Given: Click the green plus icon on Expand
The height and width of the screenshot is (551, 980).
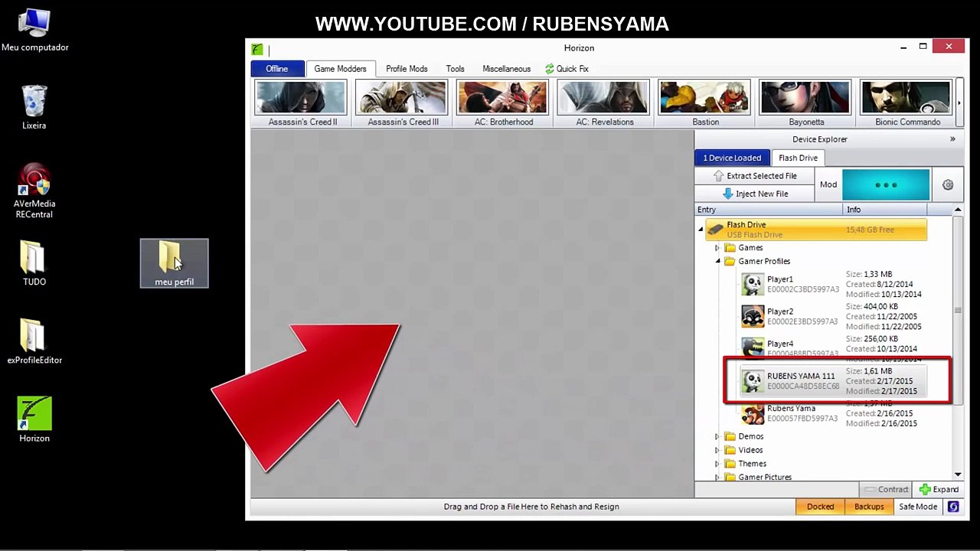Looking at the screenshot, I should click(x=925, y=490).
